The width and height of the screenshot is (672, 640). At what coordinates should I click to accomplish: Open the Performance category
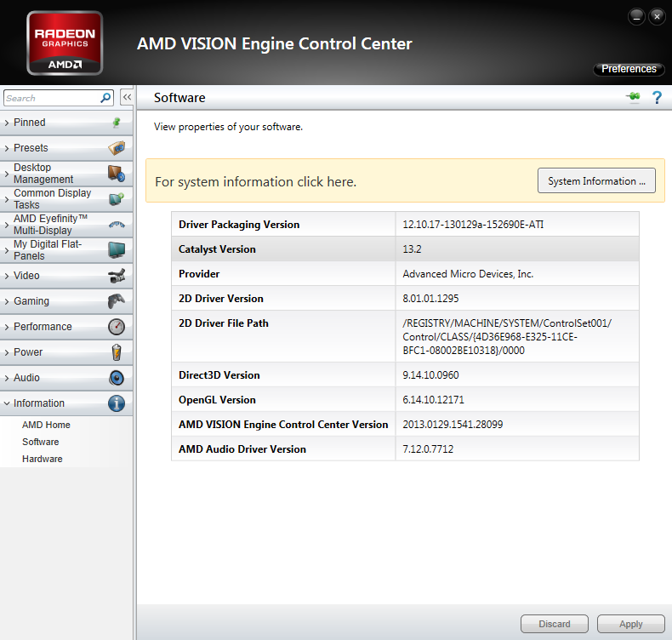tap(66, 327)
